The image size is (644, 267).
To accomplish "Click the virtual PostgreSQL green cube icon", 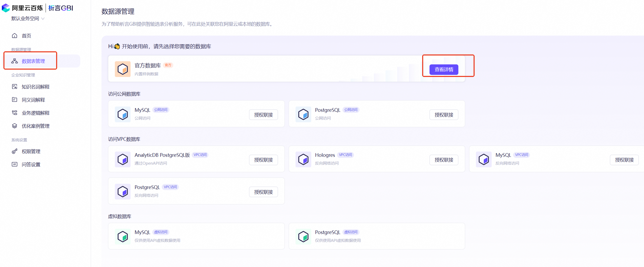I will click(x=303, y=237).
